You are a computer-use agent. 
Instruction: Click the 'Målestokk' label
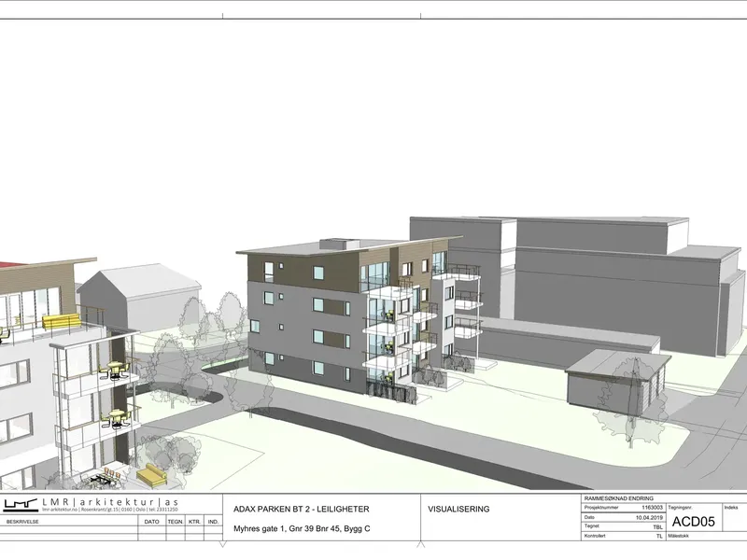679,536
